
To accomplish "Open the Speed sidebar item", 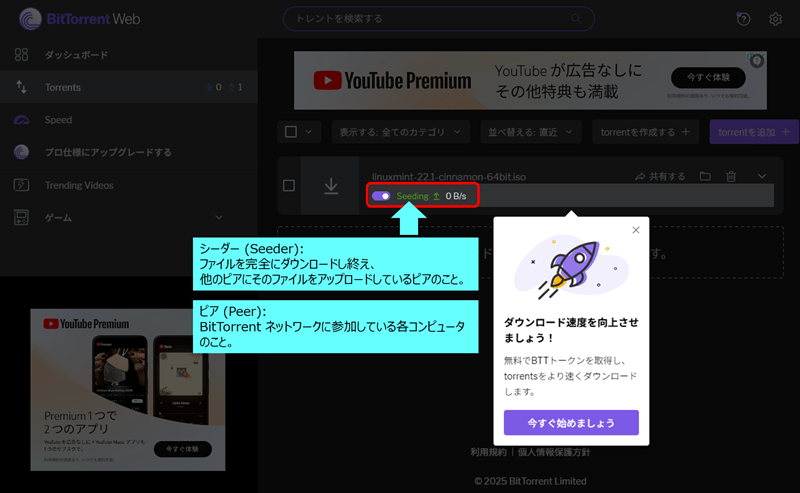I will click(x=129, y=120).
